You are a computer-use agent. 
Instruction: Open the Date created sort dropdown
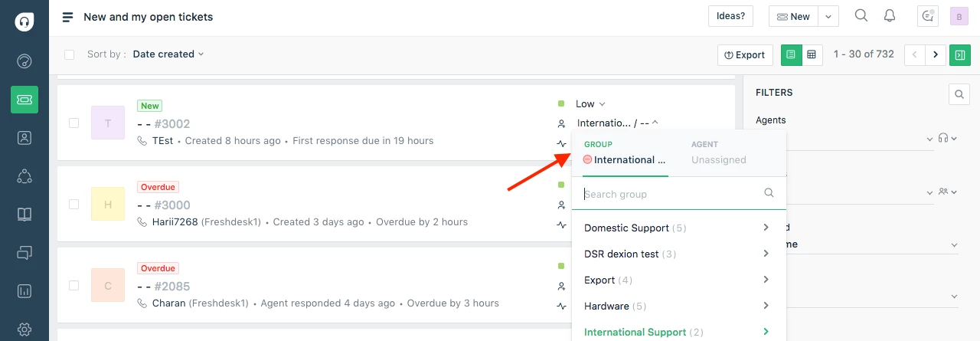(168, 54)
